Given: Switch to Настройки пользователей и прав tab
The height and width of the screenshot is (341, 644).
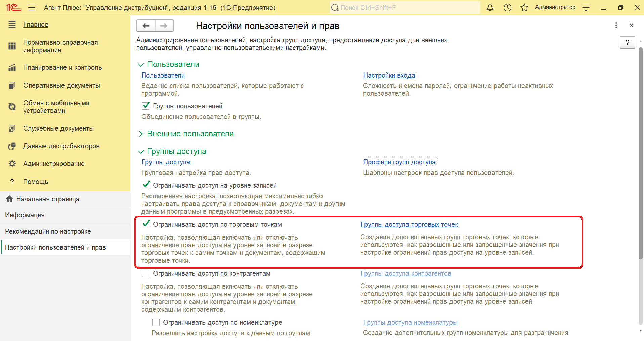Looking at the screenshot, I should click(65, 247).
